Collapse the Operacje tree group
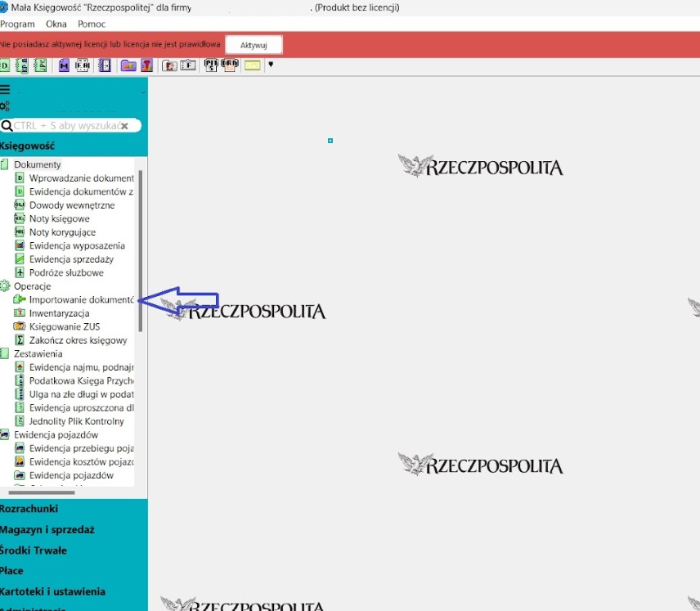Image resolution: width=700 pixels, height=611 pixels. (32, 286)
